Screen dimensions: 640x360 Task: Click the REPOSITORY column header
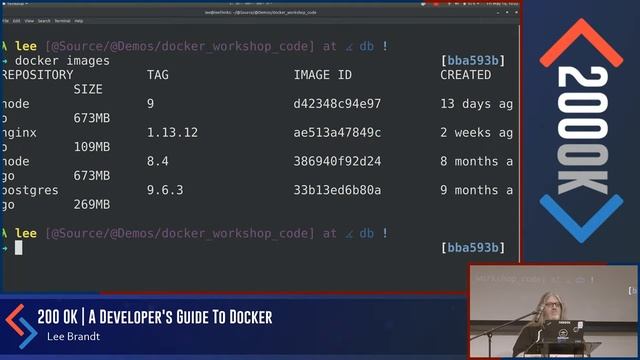point(38,75)
